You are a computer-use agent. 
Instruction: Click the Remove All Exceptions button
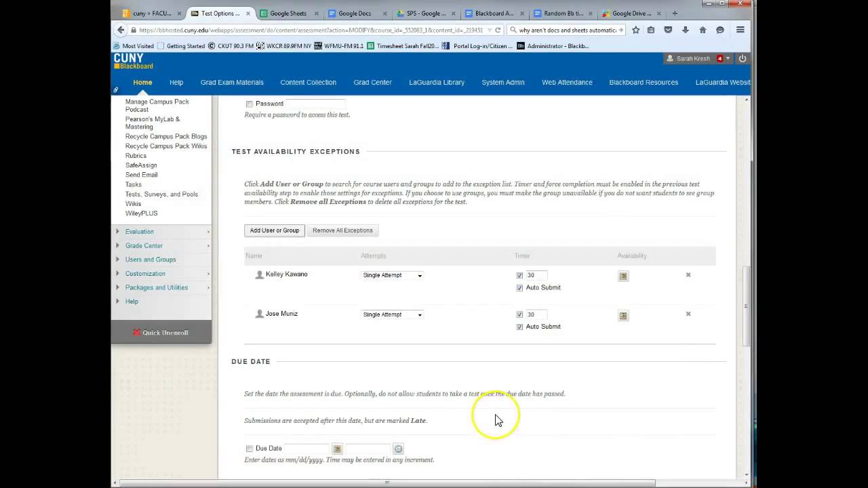[342, 230]
